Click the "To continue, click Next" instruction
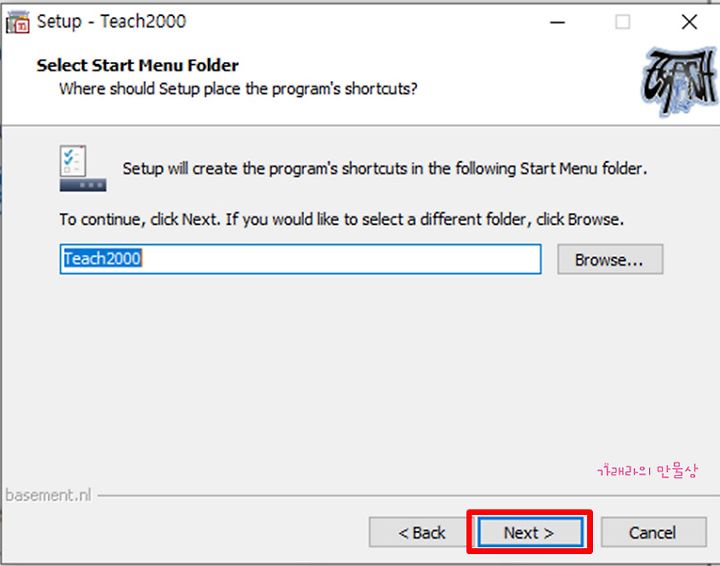Viewport: 720px width, 566px height. tap(341, 219)
